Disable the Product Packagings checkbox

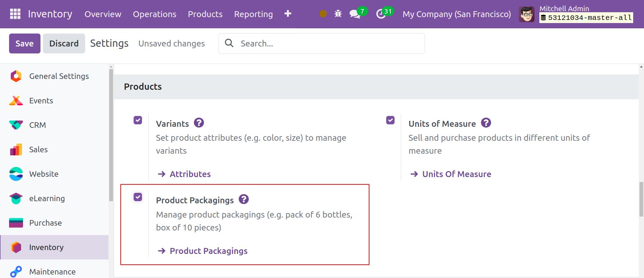138,197
